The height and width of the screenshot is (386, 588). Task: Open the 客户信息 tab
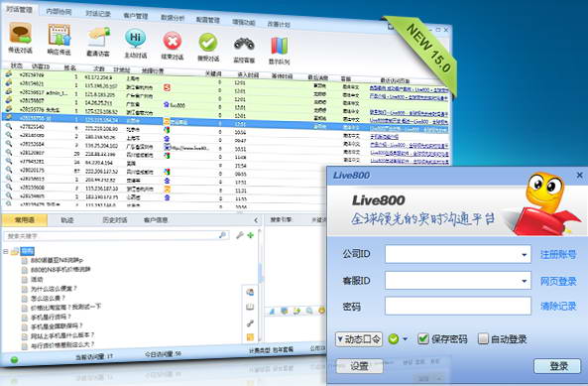point(156,220)
